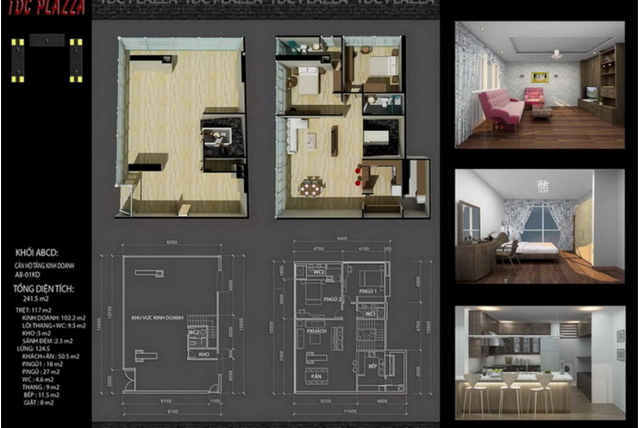The image size is (639, 428).
Task: Click the KHO room label in blueprint
Action: (203, 353)
